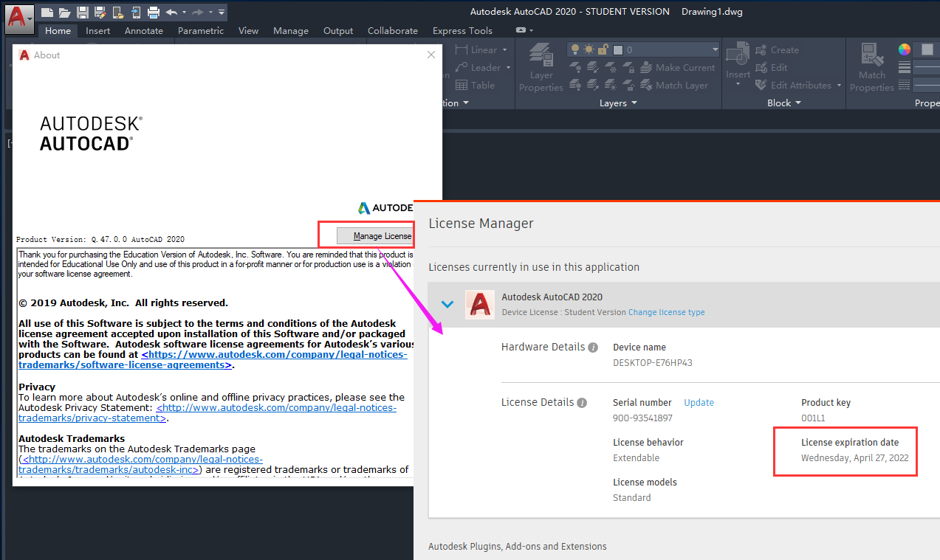Click the Update serial number link
The height and width of the screenshot is (560, 940).
(x=699, y=403)
